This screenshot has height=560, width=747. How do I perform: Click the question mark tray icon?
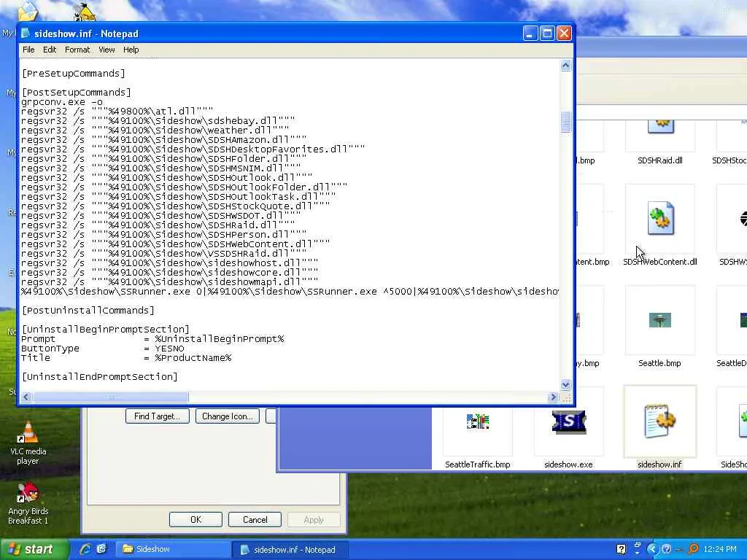pyautogui.click(x=621, y=550)
